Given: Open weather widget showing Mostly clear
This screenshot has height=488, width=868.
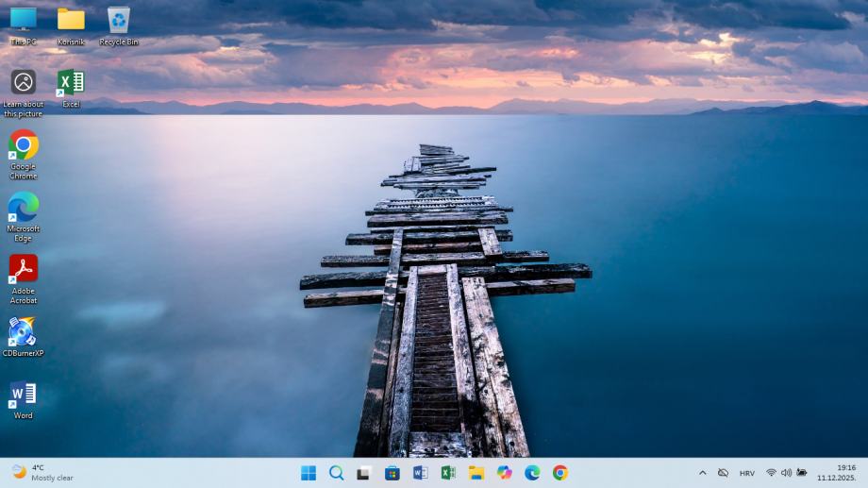Looking at the screenshot, I should coord(42,473).
